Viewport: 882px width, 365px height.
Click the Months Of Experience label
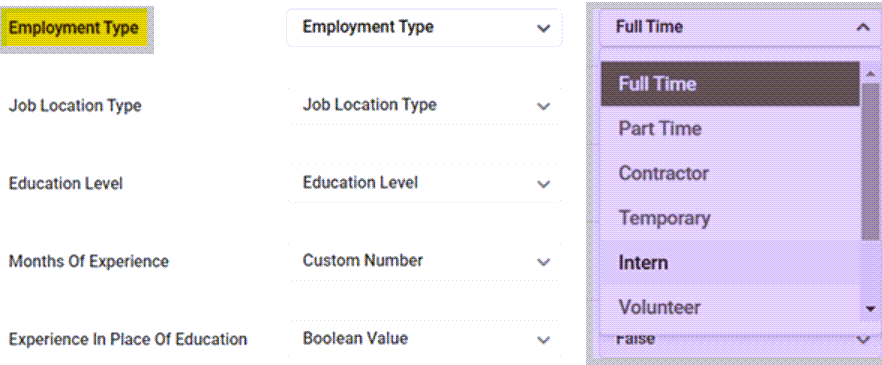(88, 262)
